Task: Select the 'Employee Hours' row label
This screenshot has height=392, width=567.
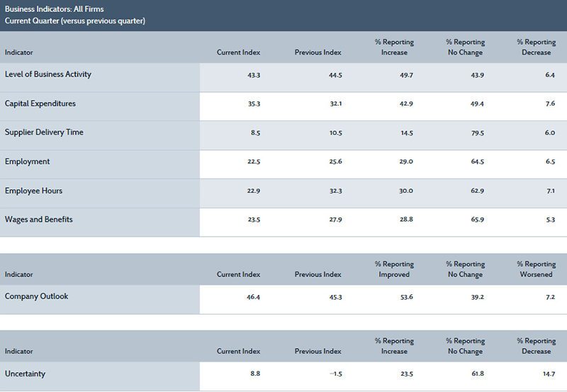Action: click(x=34, y=191)
